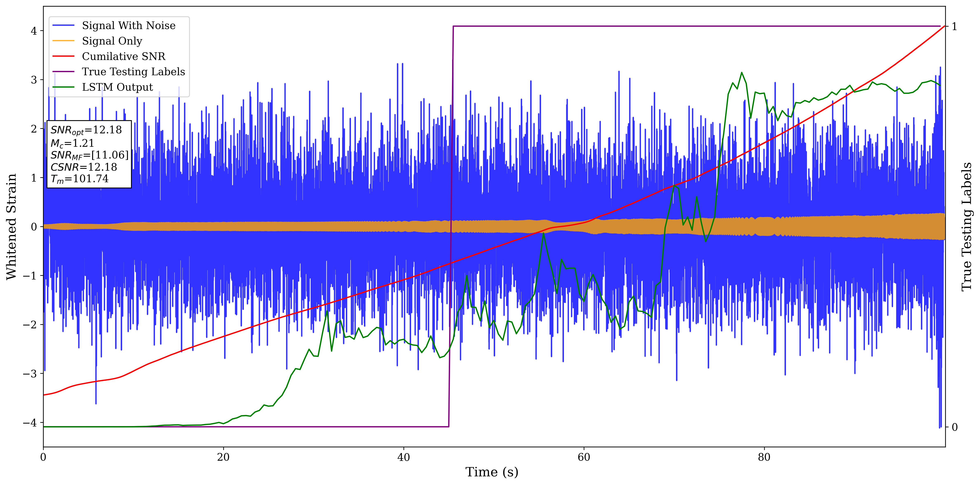980x485 pixels.
Task: Click the 'Time (s)' x-axis label
Action: click(x=491, y=472)
